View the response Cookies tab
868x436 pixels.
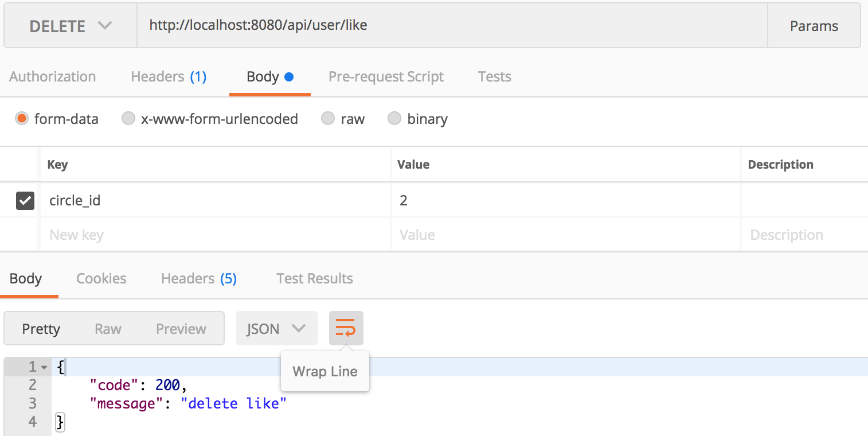pos(101,279)
